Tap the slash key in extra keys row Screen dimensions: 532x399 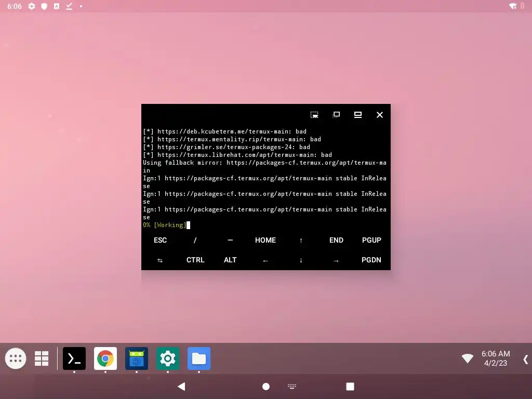click(x=195, y=240)
